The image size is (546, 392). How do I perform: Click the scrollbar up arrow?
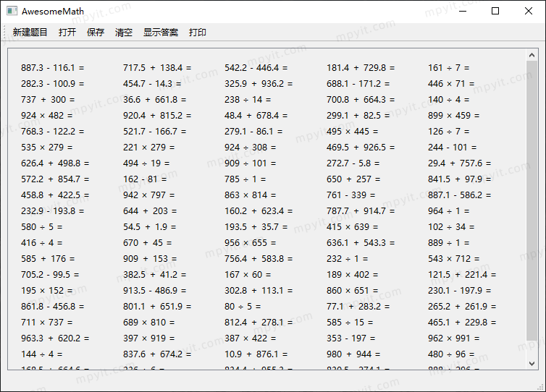tap(532, 55)
